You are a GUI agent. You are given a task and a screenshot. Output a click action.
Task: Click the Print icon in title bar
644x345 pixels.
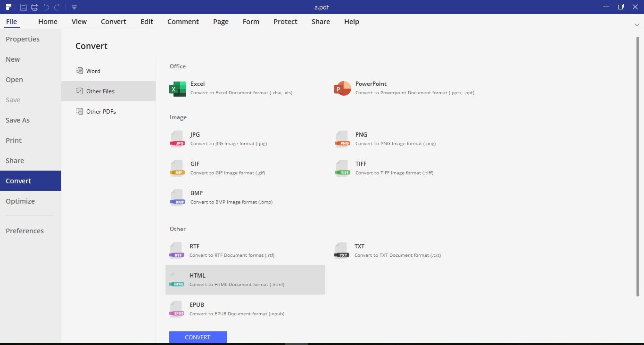pyautogui.click(x=34, y=7)
